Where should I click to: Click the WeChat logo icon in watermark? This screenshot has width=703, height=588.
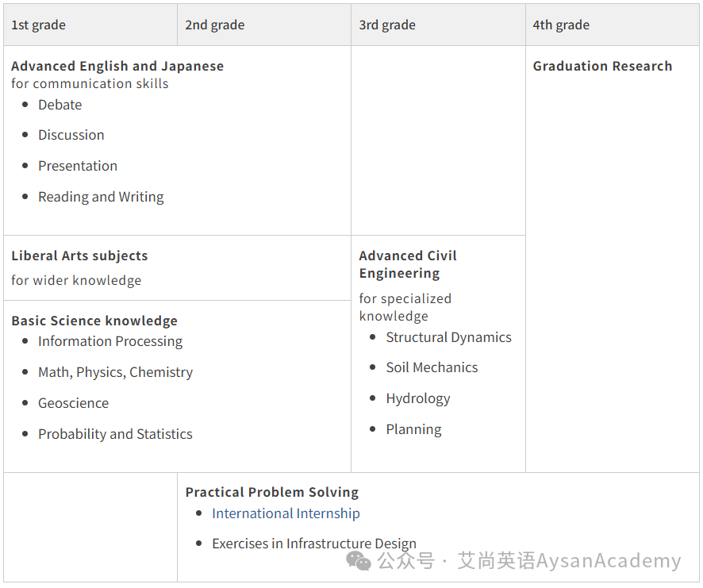[359, 561]
